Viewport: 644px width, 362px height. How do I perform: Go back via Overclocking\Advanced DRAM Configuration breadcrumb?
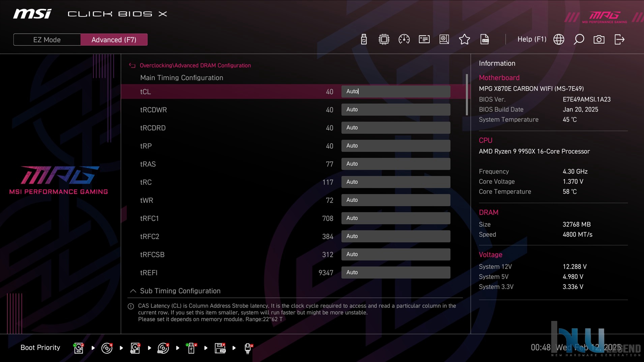point(195,65)
